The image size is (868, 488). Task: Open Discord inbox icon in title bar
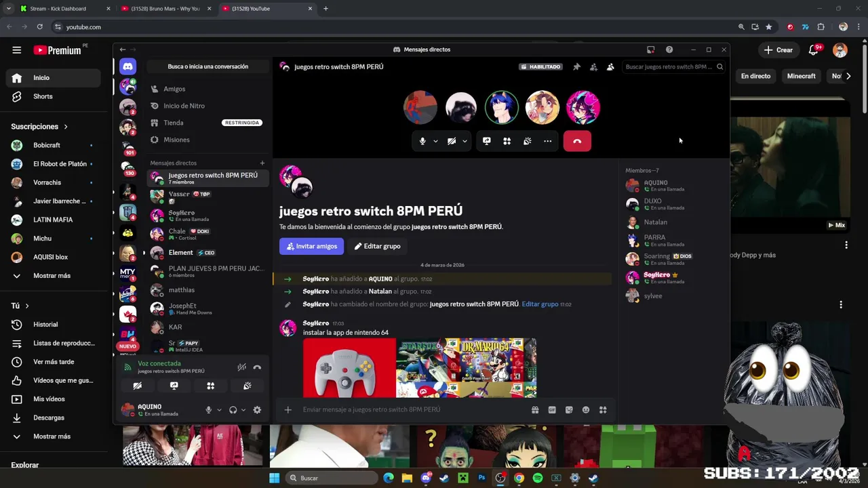[650, 49]
